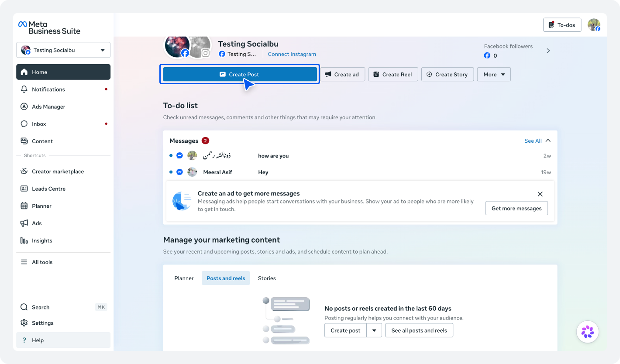Click the lower Create post button

point(345,330)
